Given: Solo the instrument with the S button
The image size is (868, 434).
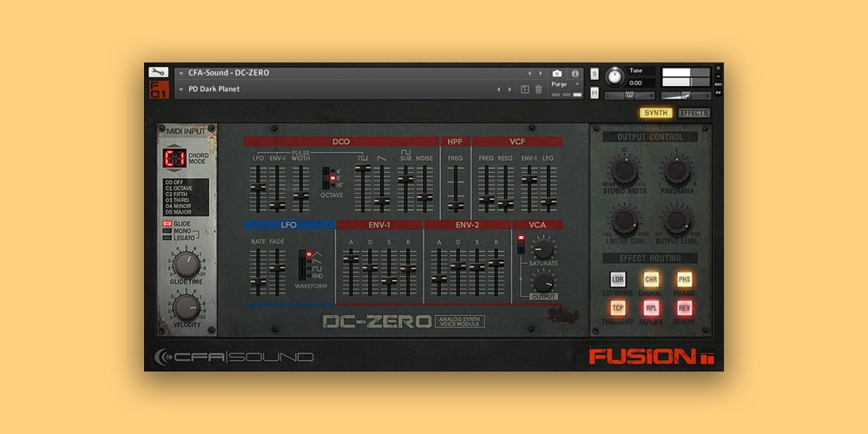Looking at the screenshot, I should click(595, 74).
